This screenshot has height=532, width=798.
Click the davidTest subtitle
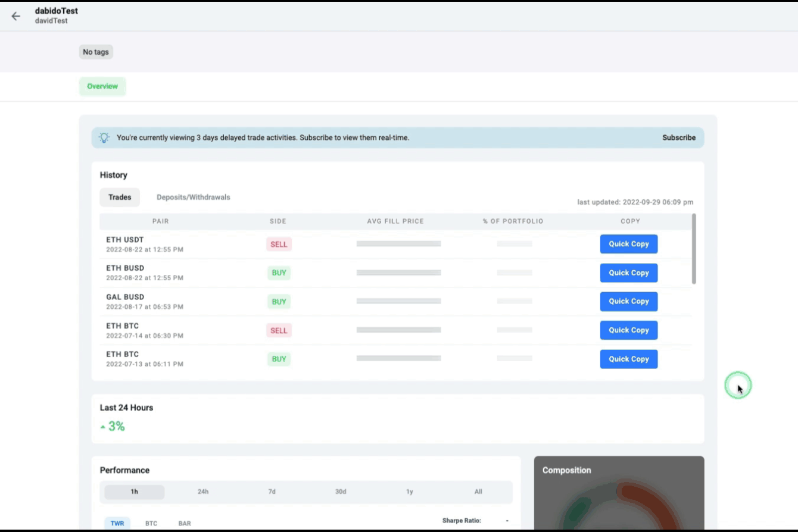(x=51, y=21)
